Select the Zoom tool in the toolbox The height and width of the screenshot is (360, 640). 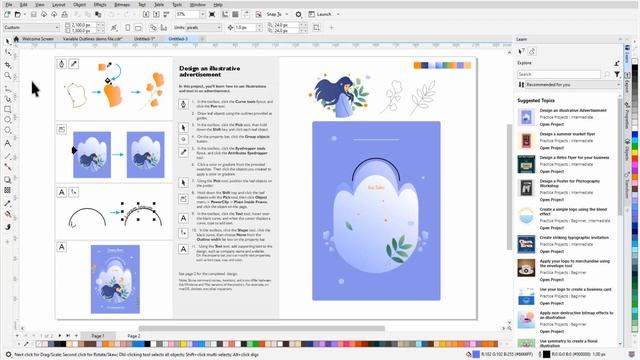pyautogui.click(x=8, y=76)
